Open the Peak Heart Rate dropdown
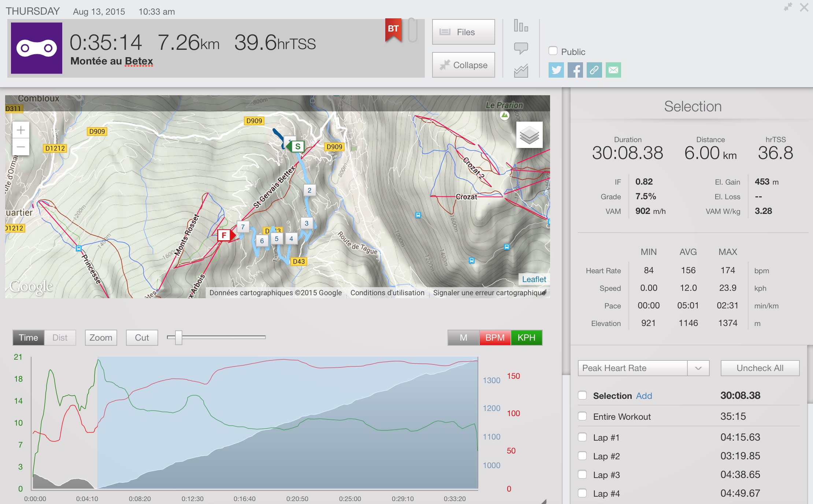This screenshot has height=504, width=813. (643, 368)
